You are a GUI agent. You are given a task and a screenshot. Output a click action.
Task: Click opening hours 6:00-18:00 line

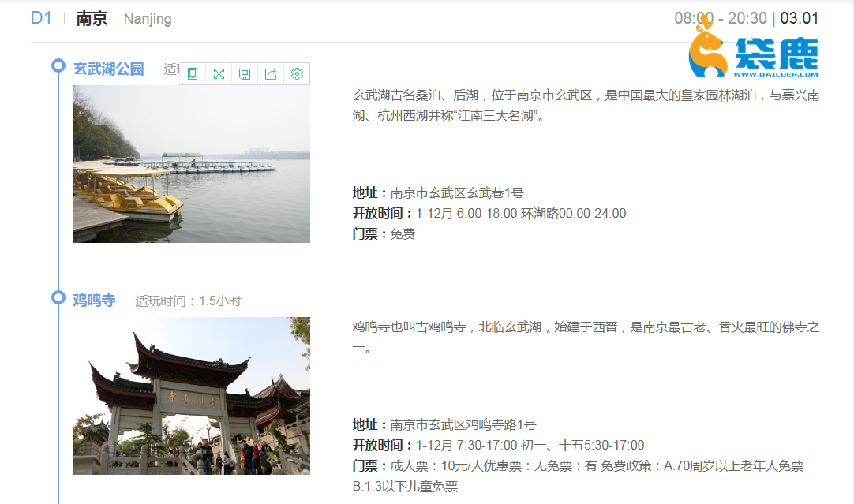489,214
